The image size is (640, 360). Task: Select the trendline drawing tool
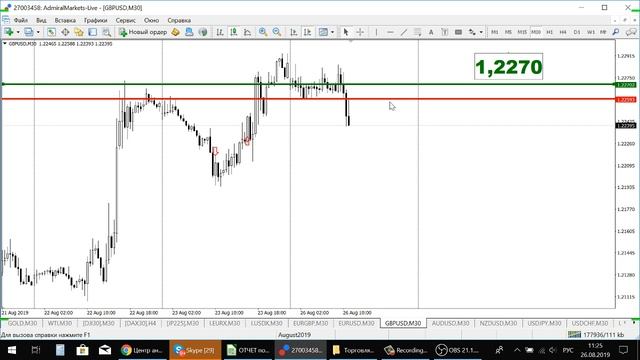click(404, 32)
